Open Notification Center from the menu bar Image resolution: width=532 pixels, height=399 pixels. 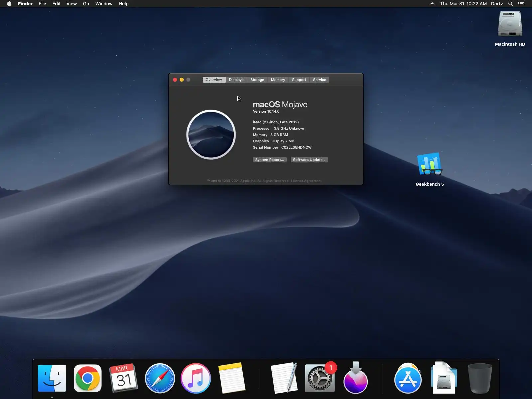tap(521, 4)
